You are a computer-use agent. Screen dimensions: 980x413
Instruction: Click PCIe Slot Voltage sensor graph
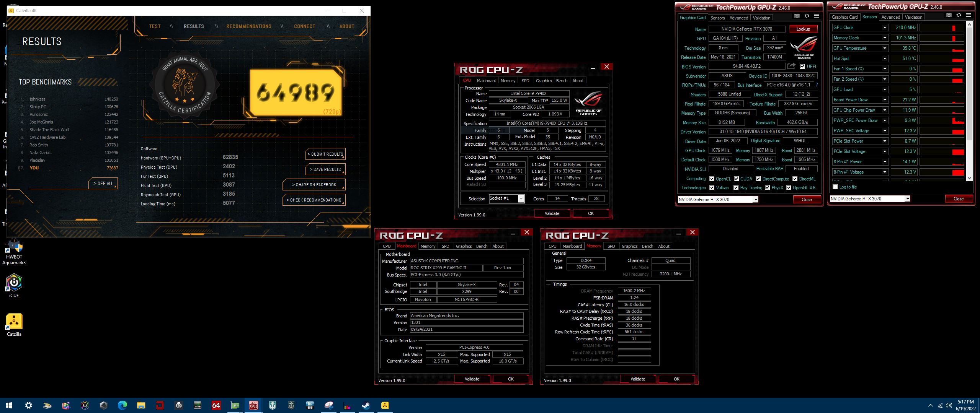click(x=942, y=151)
